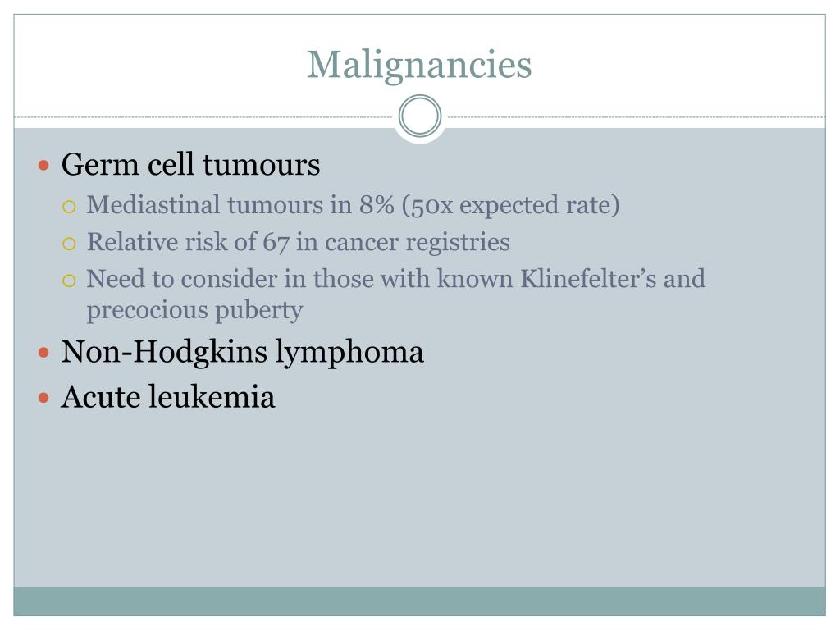Click the orange bullet beside Acute leukemia

pos(44,398)
